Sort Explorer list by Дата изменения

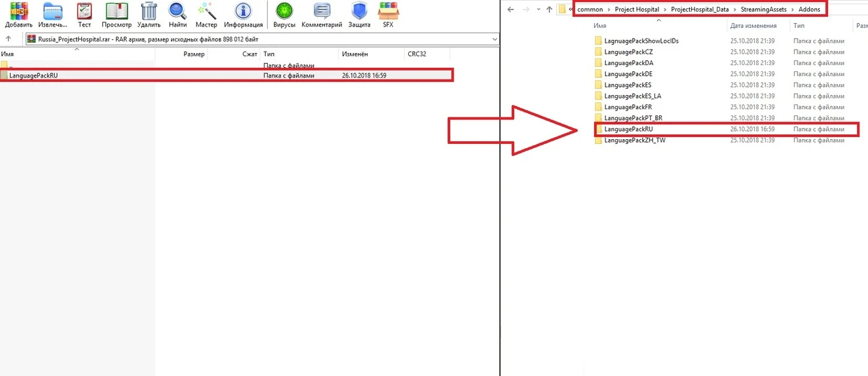753,26
